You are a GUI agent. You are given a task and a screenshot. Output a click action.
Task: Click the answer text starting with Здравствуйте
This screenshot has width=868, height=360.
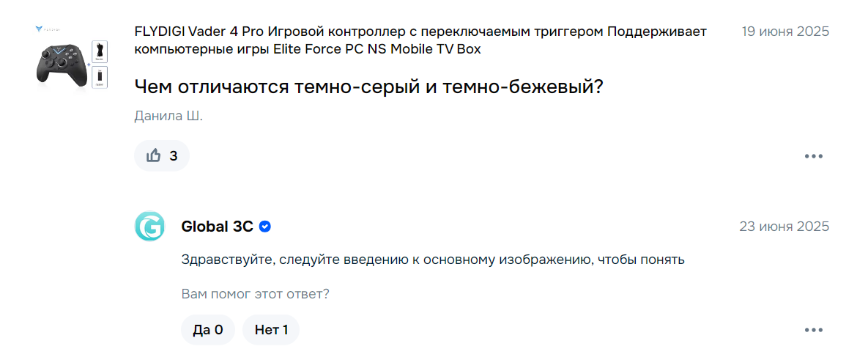[x=434, y=260]
